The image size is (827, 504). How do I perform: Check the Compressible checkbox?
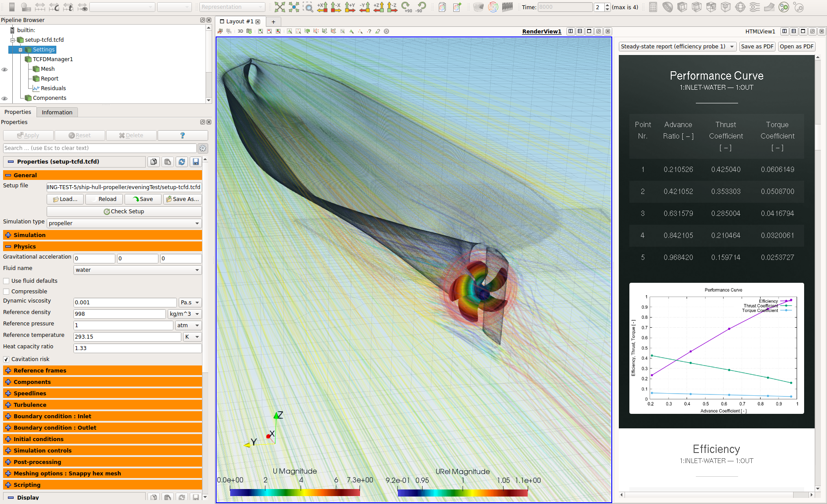pyautogui.click(x=6, y=292)
